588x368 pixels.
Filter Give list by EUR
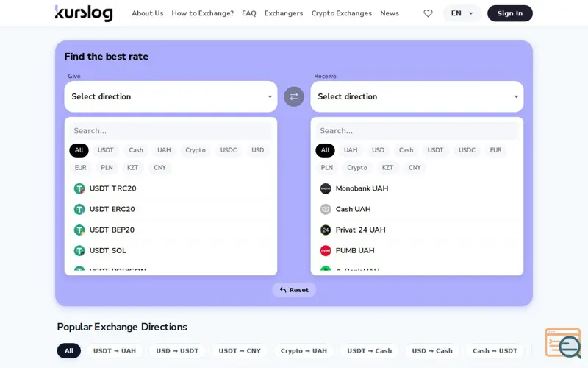pyautogui.click(x=80, y=168)
